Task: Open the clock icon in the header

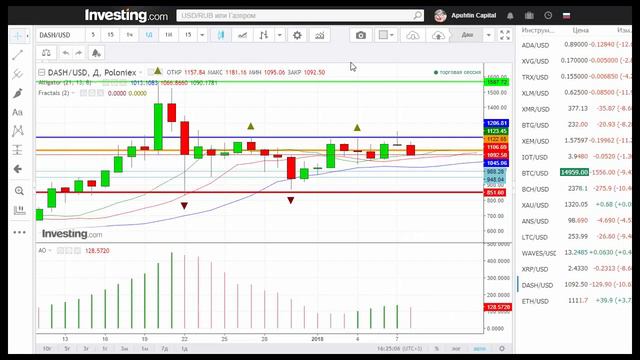Action: click(x=548, y=16)
